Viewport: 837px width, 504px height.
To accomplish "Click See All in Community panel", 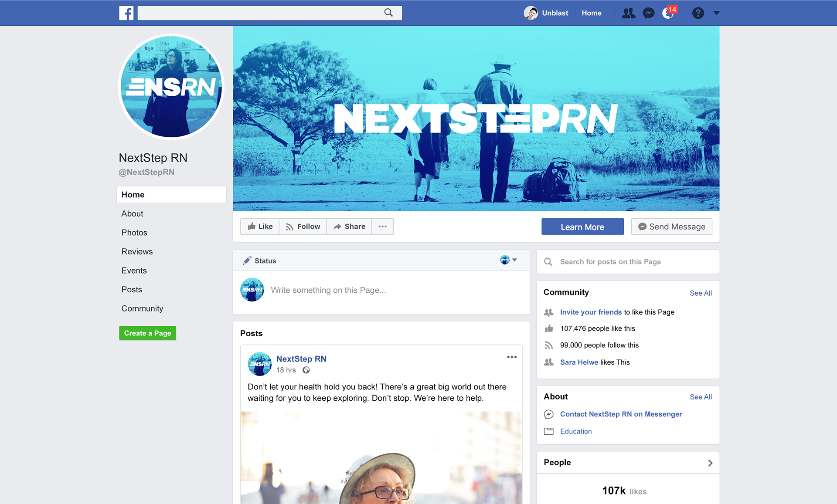I will 701,293.
